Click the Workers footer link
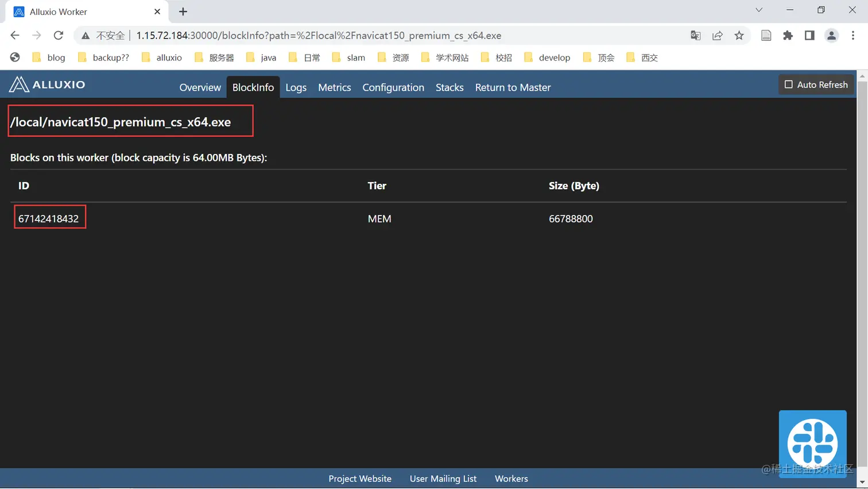The width and height of the screenshot is (868, 489). pos(511,479)
